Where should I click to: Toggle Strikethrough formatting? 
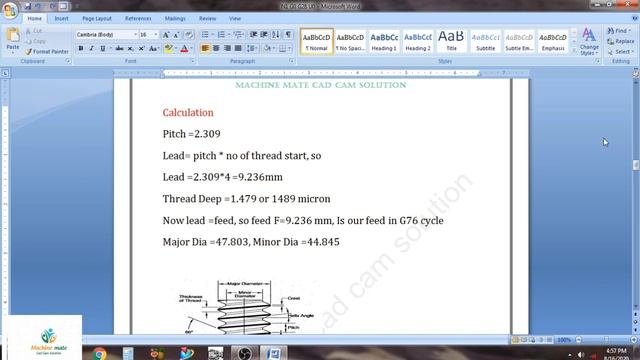[119, 49]
